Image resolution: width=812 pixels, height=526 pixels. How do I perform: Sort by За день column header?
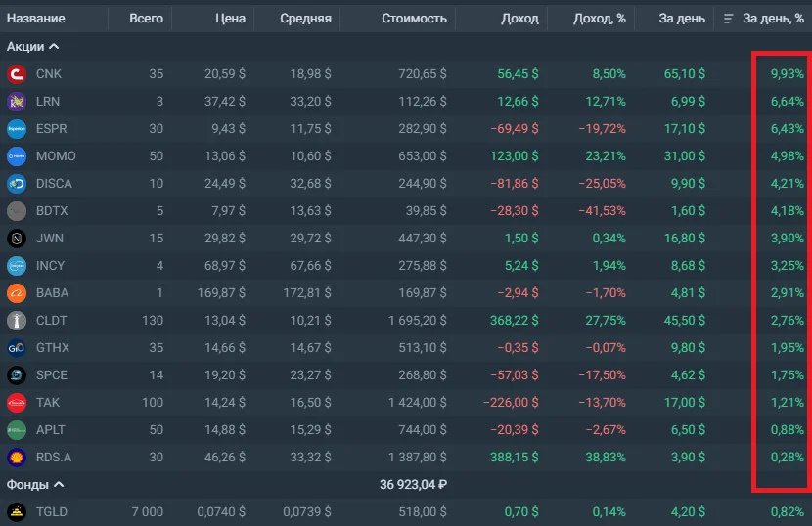pyautogui.click(x=682, y=19)
